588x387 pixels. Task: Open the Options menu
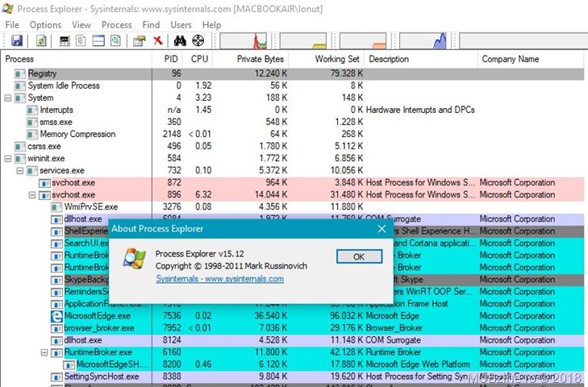tap(45, 25)
